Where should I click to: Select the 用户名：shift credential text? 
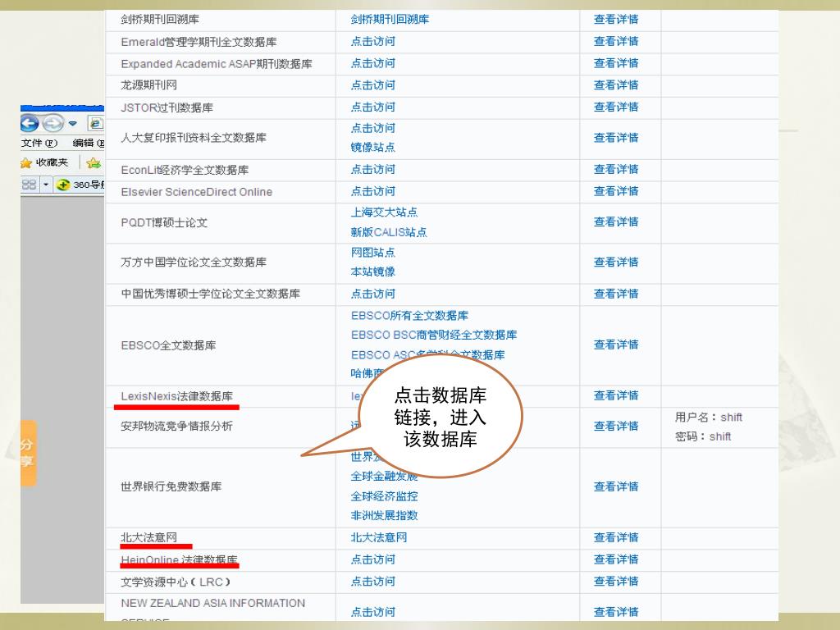[708, 418]
